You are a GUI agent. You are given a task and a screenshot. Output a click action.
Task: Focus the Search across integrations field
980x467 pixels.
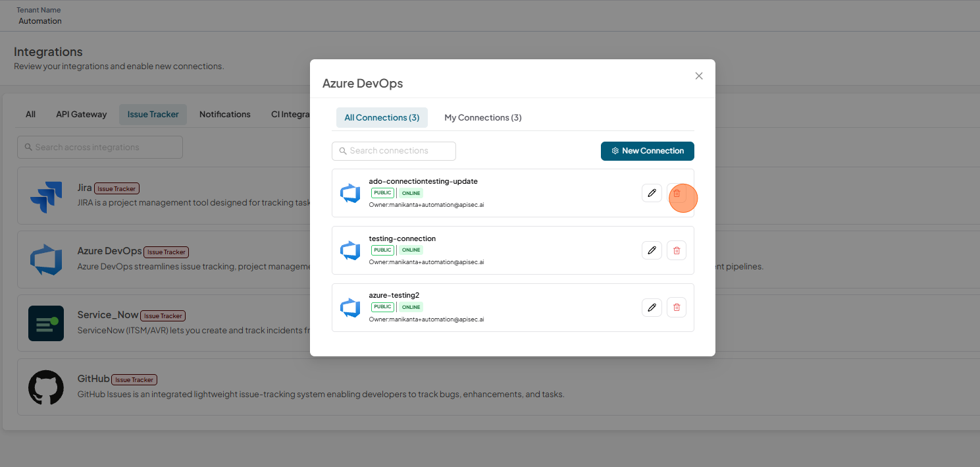click(x=100, y=147)
